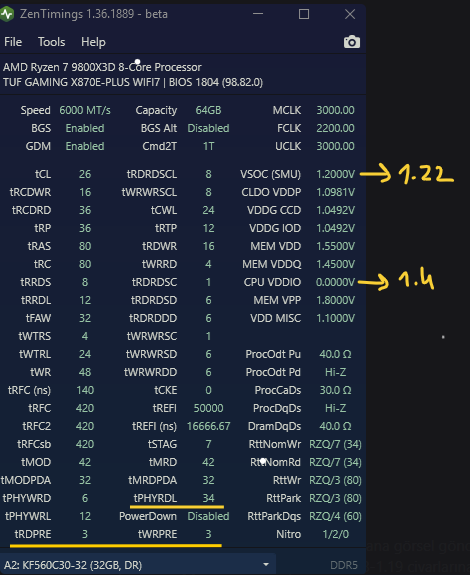The height and width of the screenshot is (575, 470).
Task: Select the A2: KF560C30-32 module combo box
Action: tap(137, 565)
